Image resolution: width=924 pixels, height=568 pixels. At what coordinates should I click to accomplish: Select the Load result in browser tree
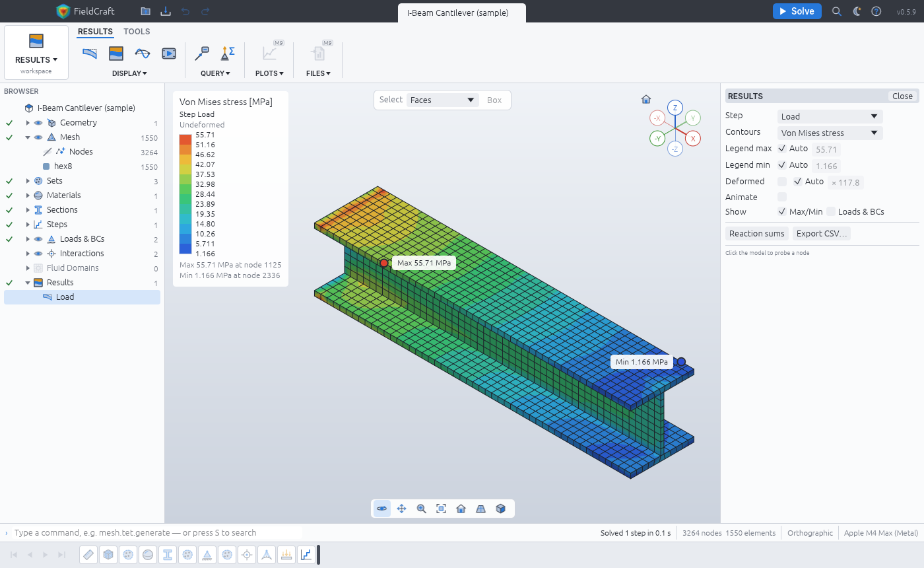(x=82, y=297)
